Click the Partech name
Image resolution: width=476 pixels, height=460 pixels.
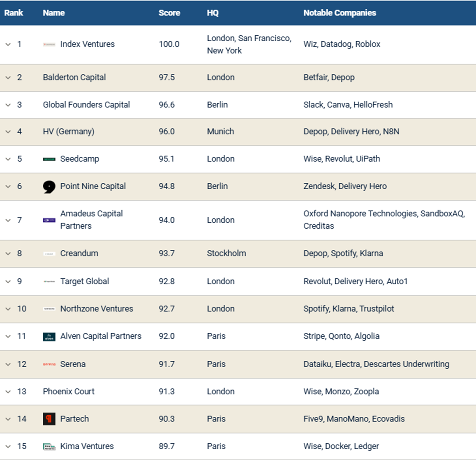coord(75,419)
